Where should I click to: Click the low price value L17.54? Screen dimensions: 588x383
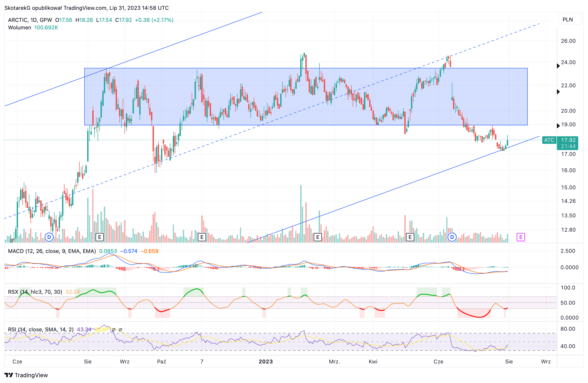[104, 20]
